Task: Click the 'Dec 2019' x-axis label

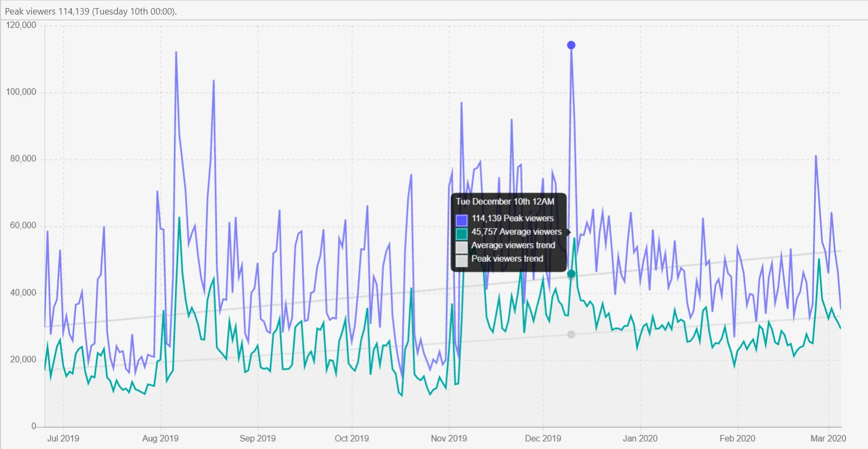Action: click(543, 438)
